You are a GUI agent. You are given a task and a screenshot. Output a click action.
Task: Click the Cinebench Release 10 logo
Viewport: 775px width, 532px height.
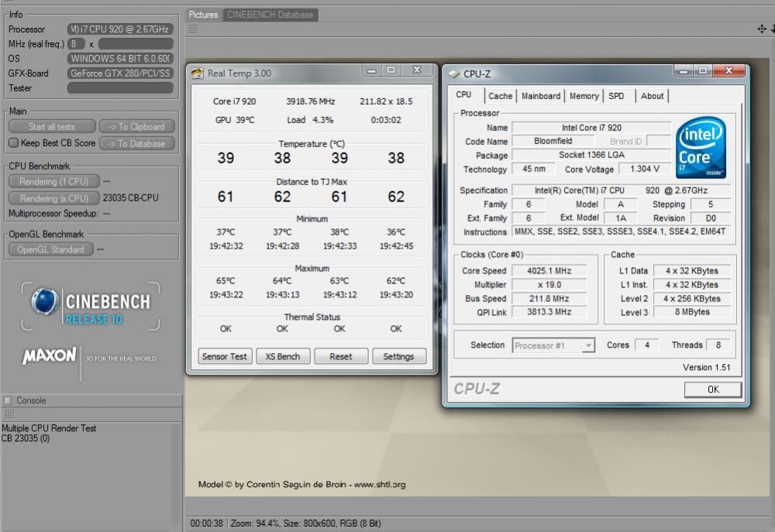point(91,306)
